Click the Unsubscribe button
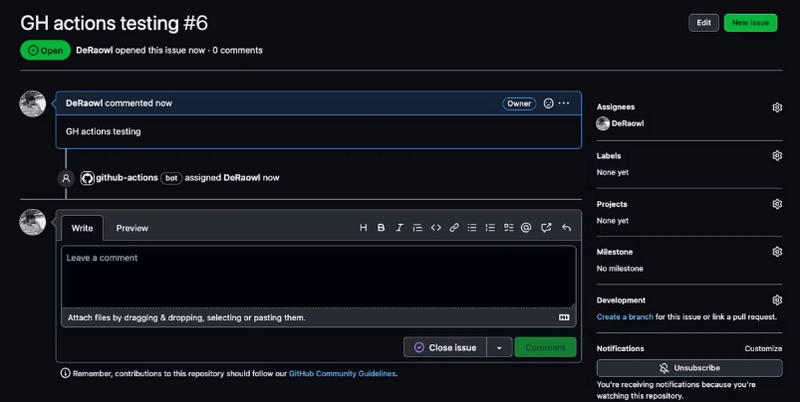 pyautogui.click(x=689, y=368)
